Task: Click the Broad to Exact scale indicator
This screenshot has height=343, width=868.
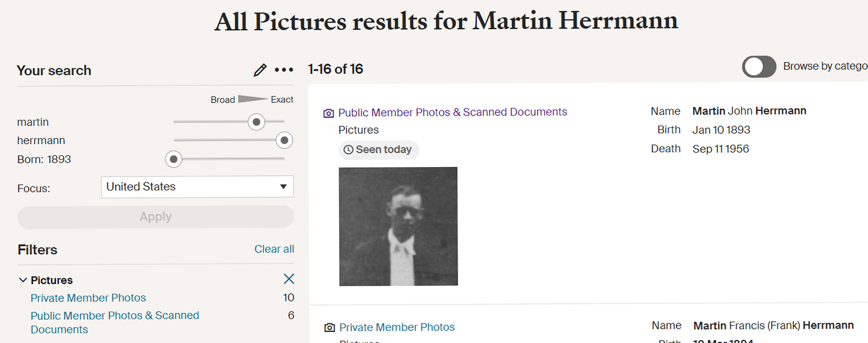Action: 252,100
